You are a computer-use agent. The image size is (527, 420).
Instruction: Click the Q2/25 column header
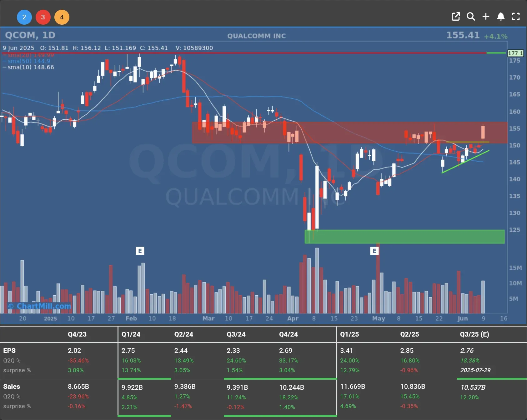point(409,334)
